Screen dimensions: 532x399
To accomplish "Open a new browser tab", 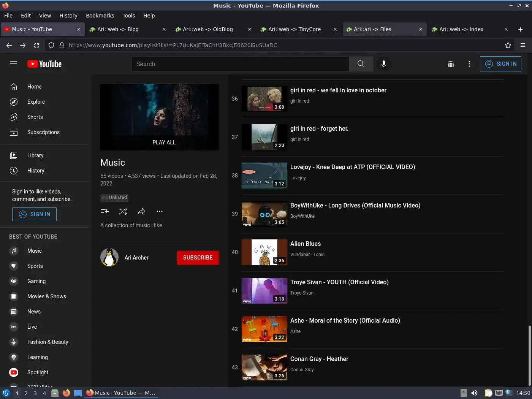I will [x=520, y=29].
